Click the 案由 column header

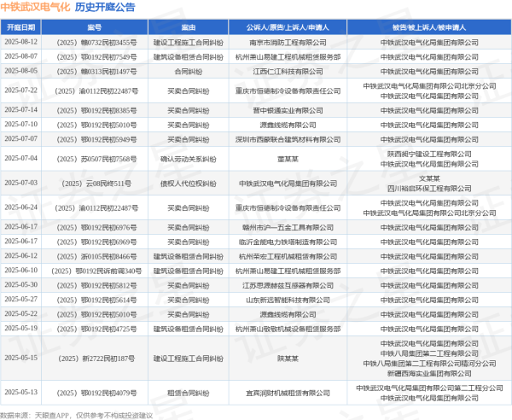187,27
